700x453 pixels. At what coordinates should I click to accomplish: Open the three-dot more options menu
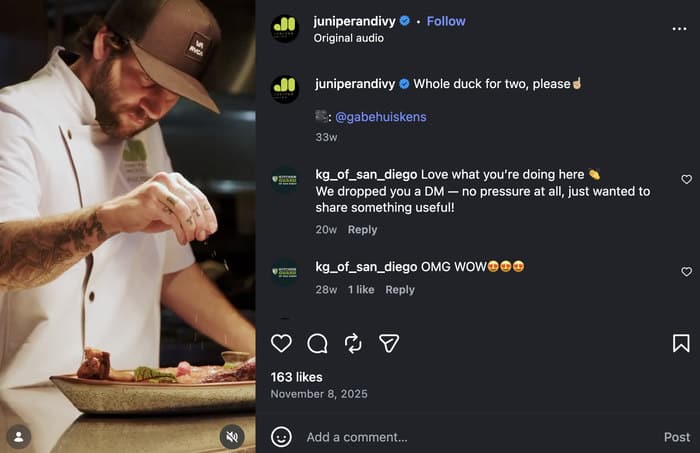click(679, 29)
